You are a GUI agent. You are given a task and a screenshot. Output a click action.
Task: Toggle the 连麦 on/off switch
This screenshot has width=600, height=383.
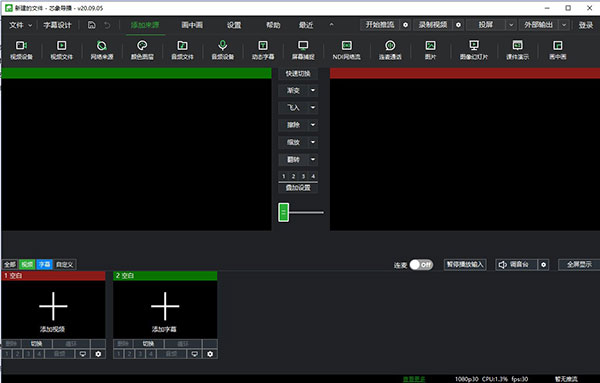point(421,265)
